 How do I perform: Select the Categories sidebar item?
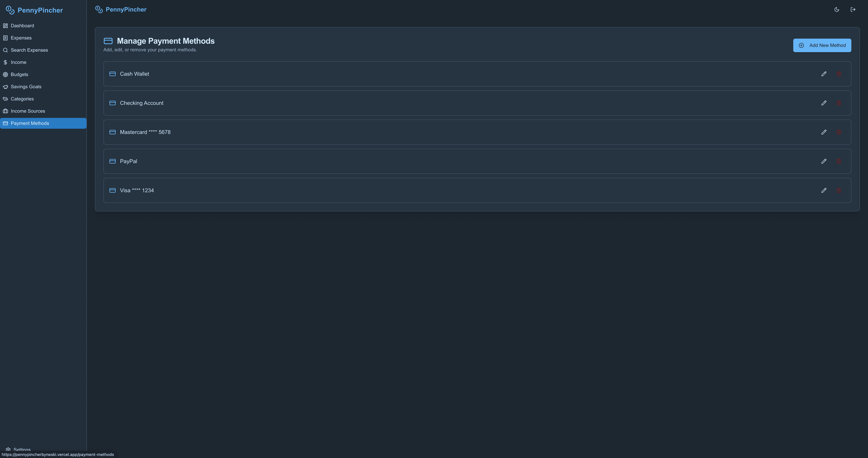(22, 99)
